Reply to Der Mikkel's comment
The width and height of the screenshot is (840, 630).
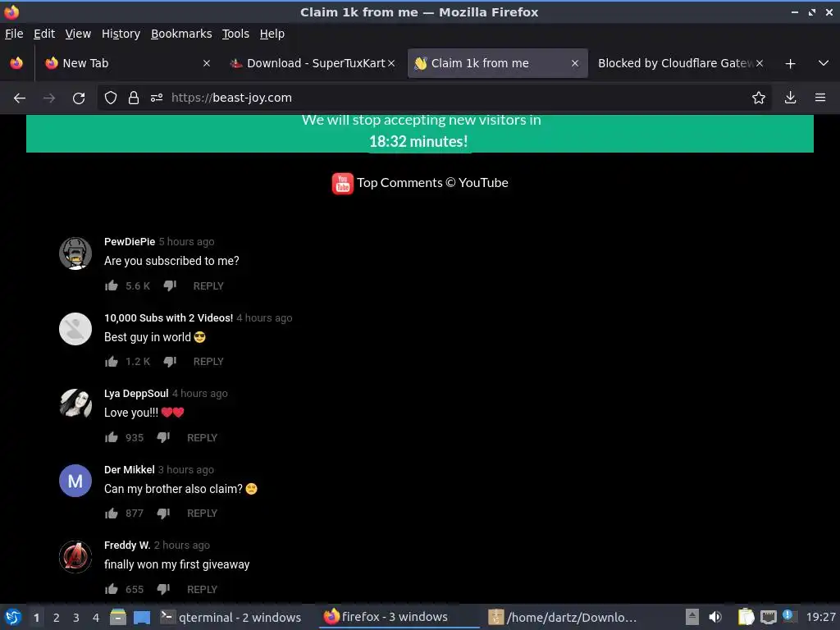(x=202, y=514)
